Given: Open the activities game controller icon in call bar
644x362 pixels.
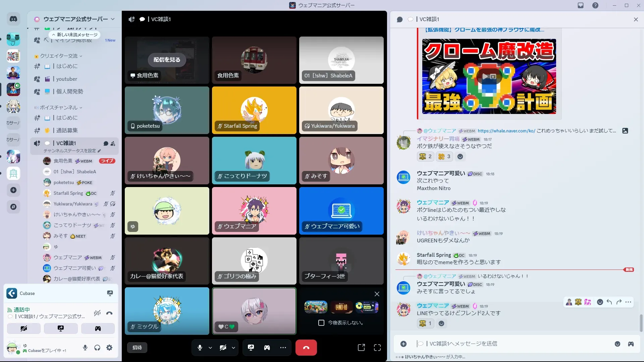Looking at the screenshot, I should (x=267, y=348).
